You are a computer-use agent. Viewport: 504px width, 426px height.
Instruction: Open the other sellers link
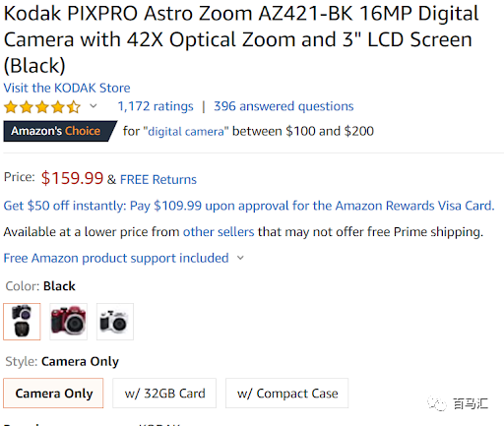(219, 232)
